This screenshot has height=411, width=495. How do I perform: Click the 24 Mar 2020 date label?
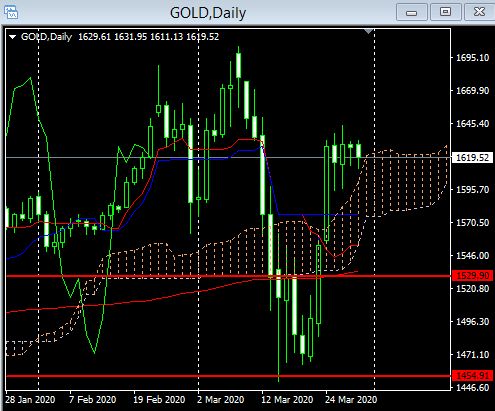pos(351,399)
